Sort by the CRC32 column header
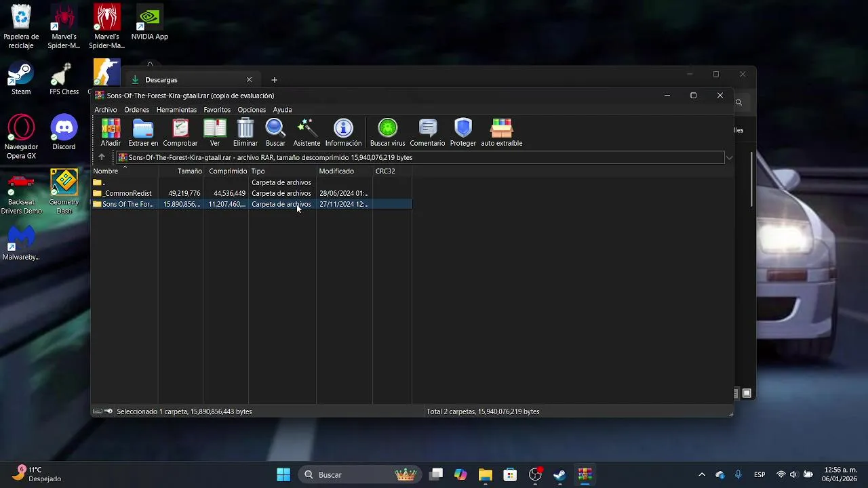The image size is (868, 488). [x=392, y=171]
